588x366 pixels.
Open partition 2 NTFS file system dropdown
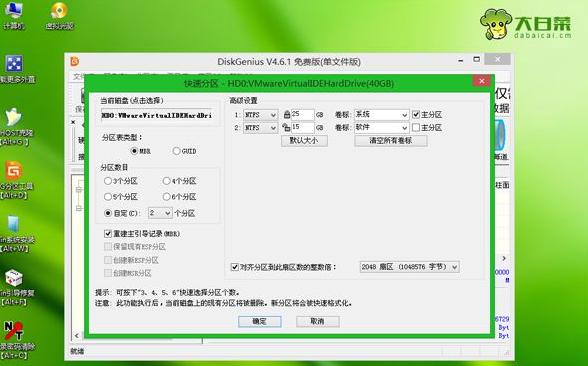click(x=261, y=128)
